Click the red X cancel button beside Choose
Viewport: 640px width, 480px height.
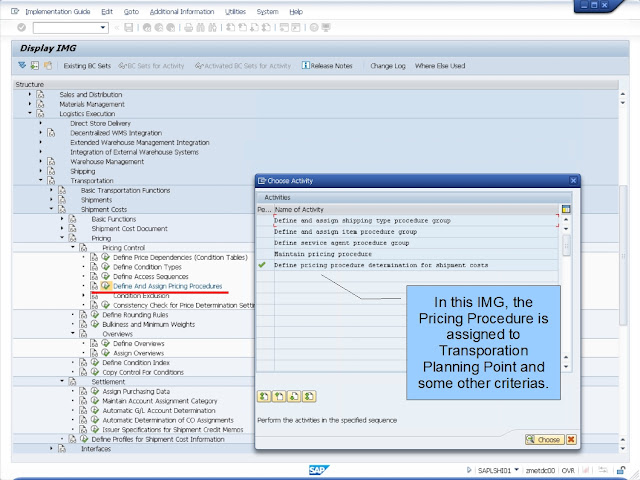pyautogui.click(x=571, y=439)
